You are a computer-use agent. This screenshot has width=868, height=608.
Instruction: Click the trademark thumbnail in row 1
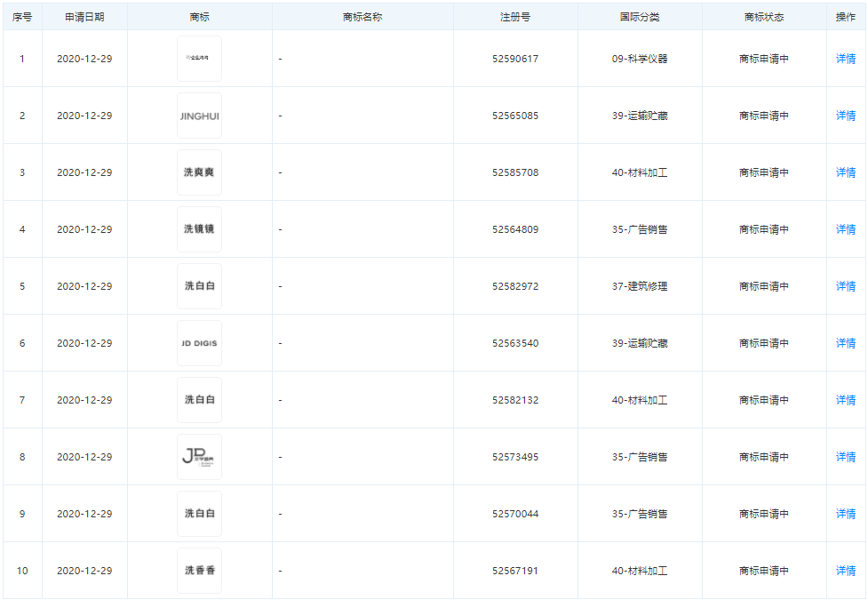[199, 59]
